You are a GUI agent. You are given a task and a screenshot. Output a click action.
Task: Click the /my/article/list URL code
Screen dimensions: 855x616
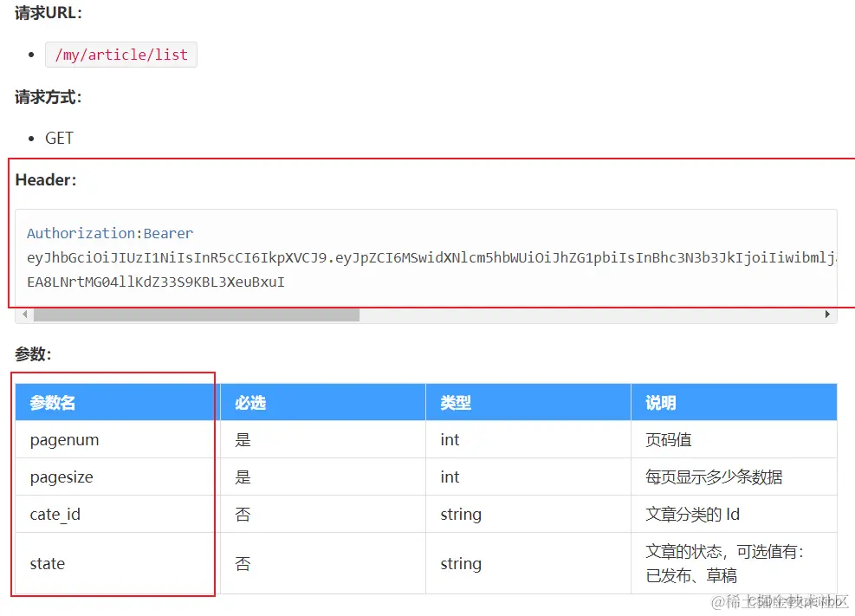121,55
